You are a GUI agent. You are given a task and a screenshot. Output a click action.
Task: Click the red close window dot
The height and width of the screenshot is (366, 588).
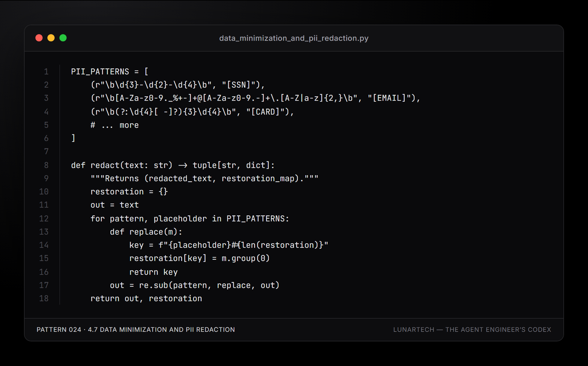[x=39, y=38]
